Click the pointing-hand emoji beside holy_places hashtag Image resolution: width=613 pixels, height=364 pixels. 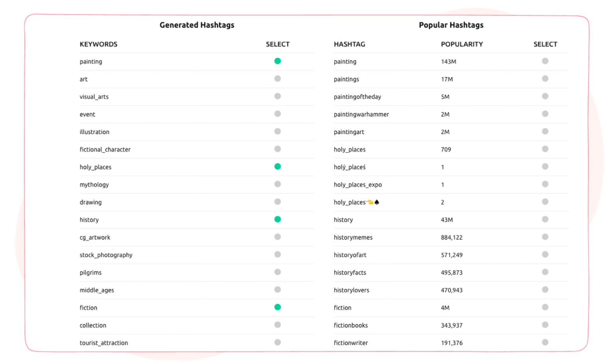click(370, 202)
